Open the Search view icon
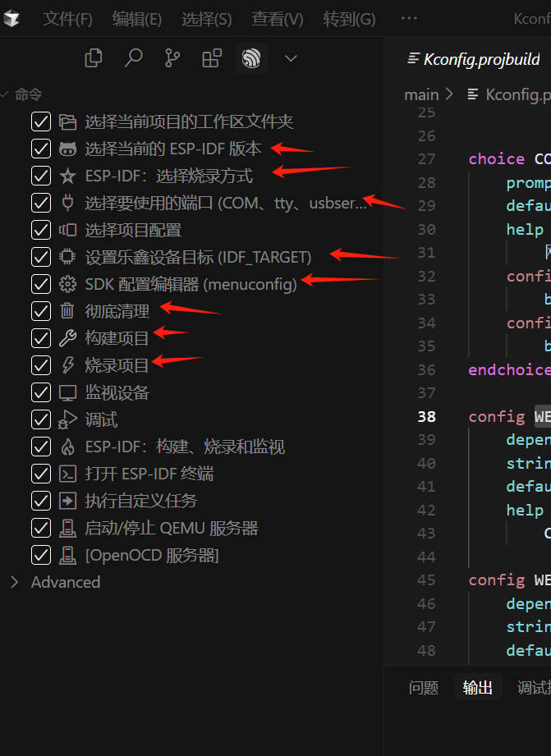Image resolution: width=551 pixels, height=756 pixels. click(133, 58)
